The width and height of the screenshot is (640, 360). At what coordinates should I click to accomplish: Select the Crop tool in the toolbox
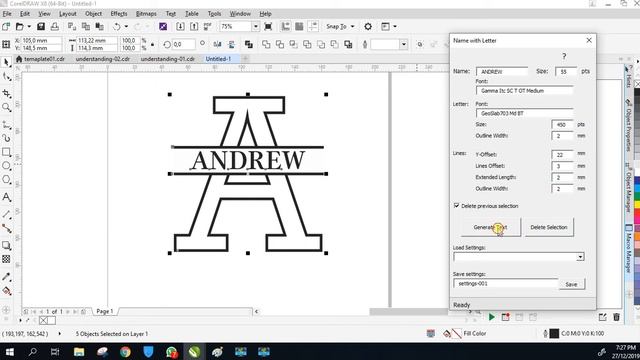point(6,94)
